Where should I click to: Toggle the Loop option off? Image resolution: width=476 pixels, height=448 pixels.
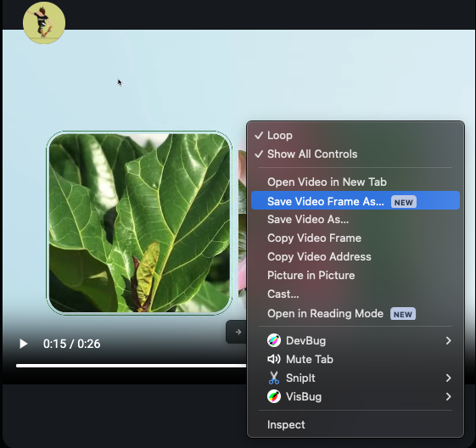(x=356, y=136)
